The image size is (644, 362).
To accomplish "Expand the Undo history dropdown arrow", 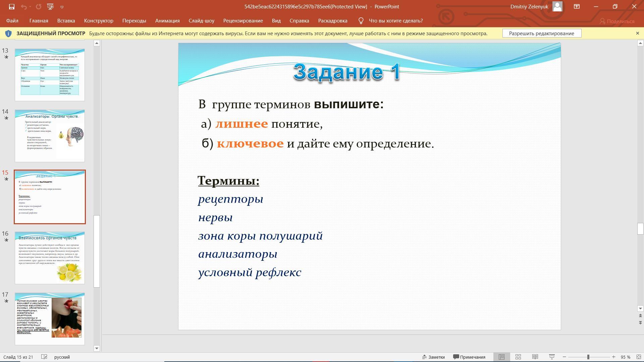I will 30,7.
